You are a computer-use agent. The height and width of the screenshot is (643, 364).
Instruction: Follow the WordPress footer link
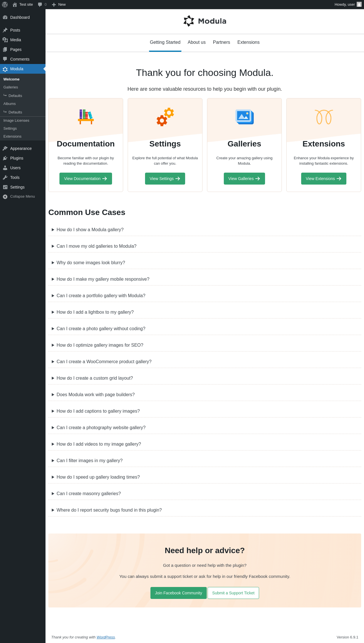click(106, 637)
